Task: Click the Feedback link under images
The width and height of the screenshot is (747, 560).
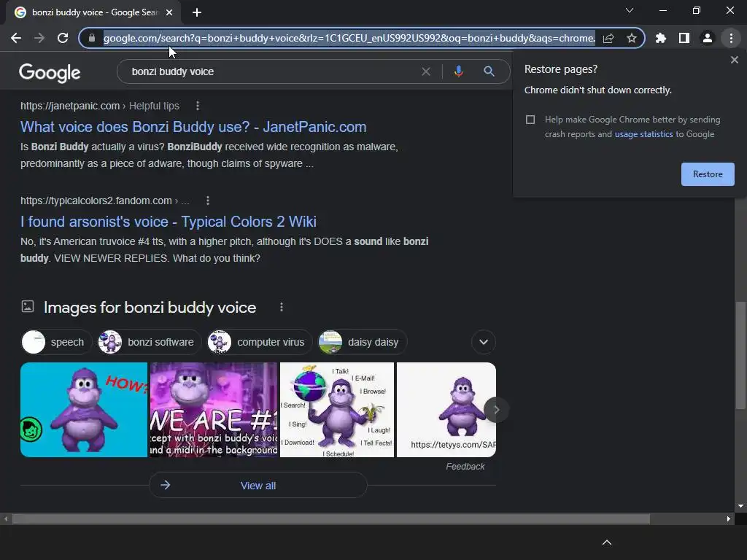Action: 465,467
